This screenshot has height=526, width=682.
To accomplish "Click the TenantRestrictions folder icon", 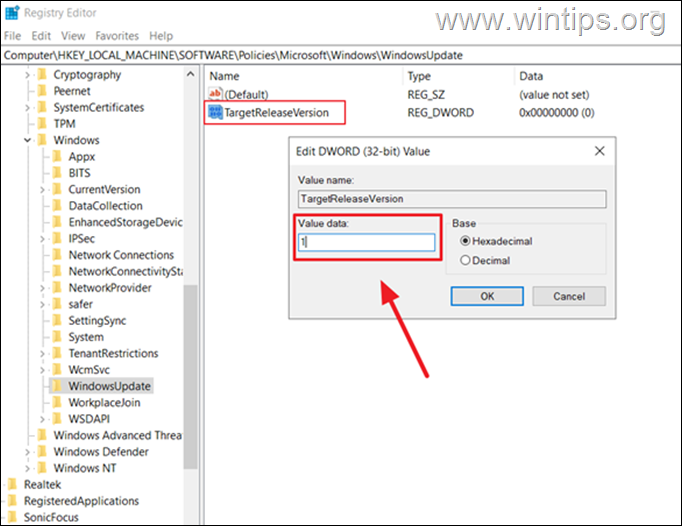I will pyautogui.click(x=57, y=353).
